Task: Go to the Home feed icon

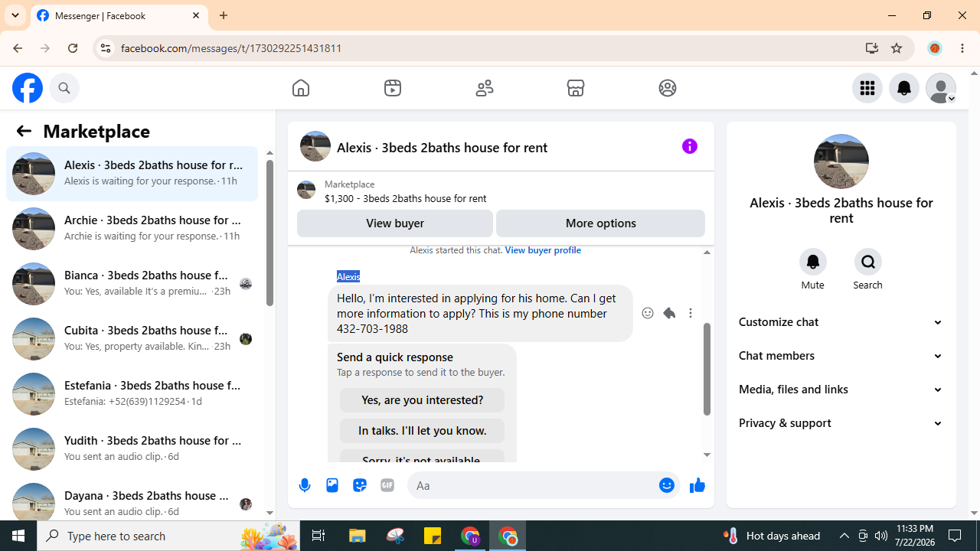Action: pos(301,88)
